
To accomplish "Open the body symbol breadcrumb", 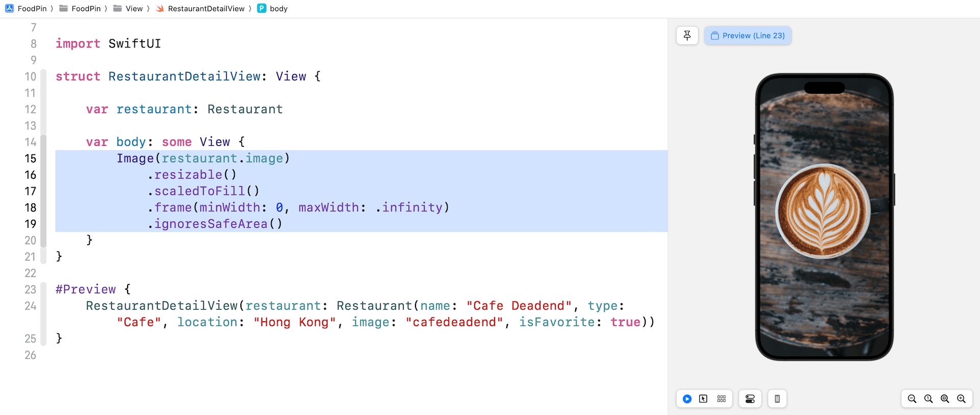I will (x=278, y=9).
